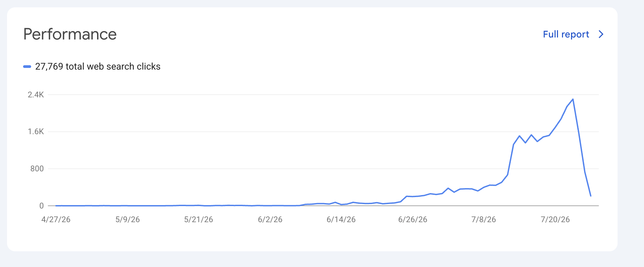Viewport: 644px width, 267px height.
Task: Click the 6/26/26 date label
Action: 413,219
